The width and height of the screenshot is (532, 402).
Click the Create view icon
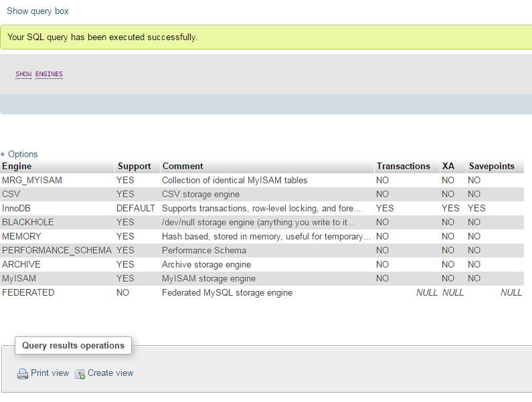(x=80, y=374)
